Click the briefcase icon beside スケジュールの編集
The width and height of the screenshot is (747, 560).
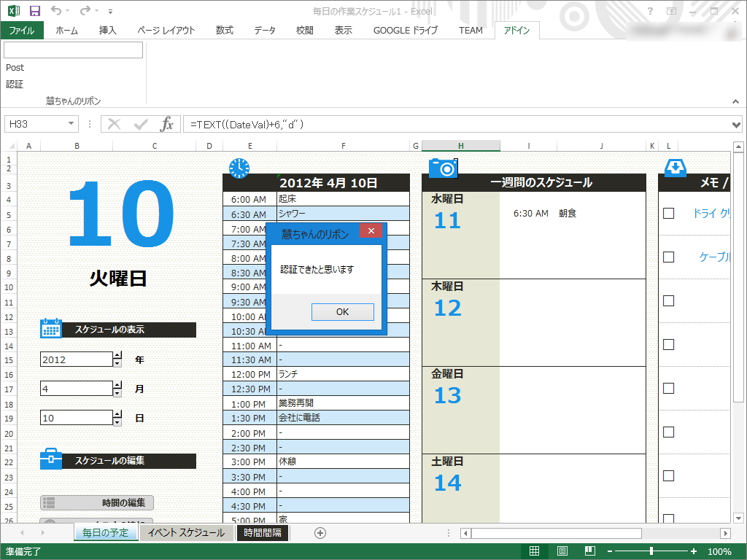click(51, 459)
